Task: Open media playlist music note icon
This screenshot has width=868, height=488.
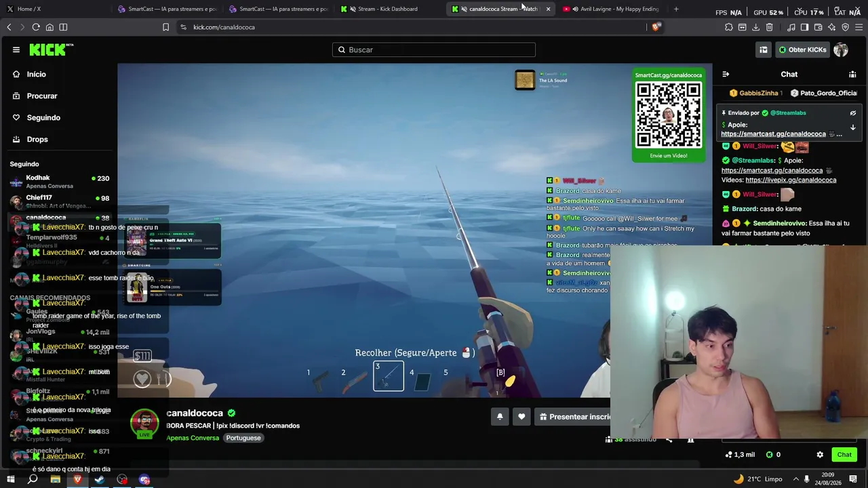Action: tap(791, 27)
